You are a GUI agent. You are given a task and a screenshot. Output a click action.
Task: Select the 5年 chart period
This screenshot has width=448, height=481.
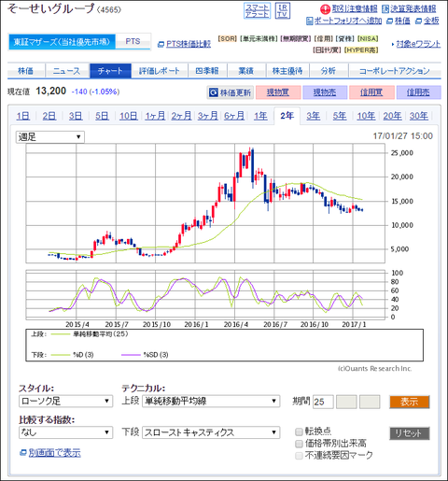pyautogui.click(x=340, y=116)
